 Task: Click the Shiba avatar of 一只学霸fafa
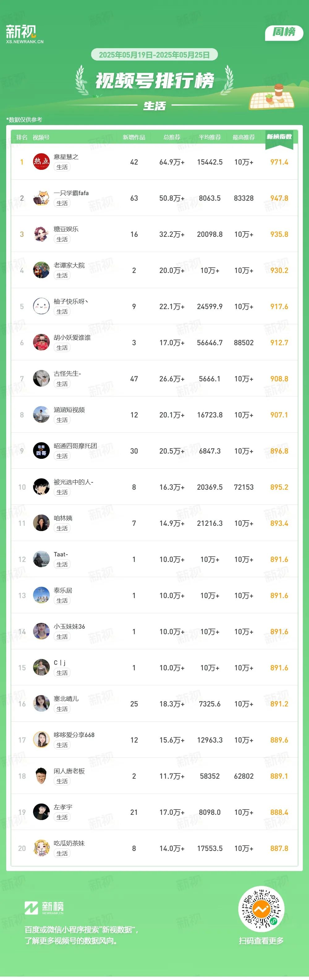coord(41,198)
